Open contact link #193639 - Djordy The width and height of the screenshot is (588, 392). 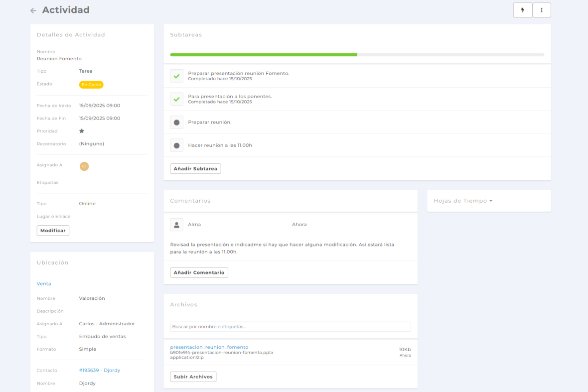pyautogui.click(x=99, y=370)
